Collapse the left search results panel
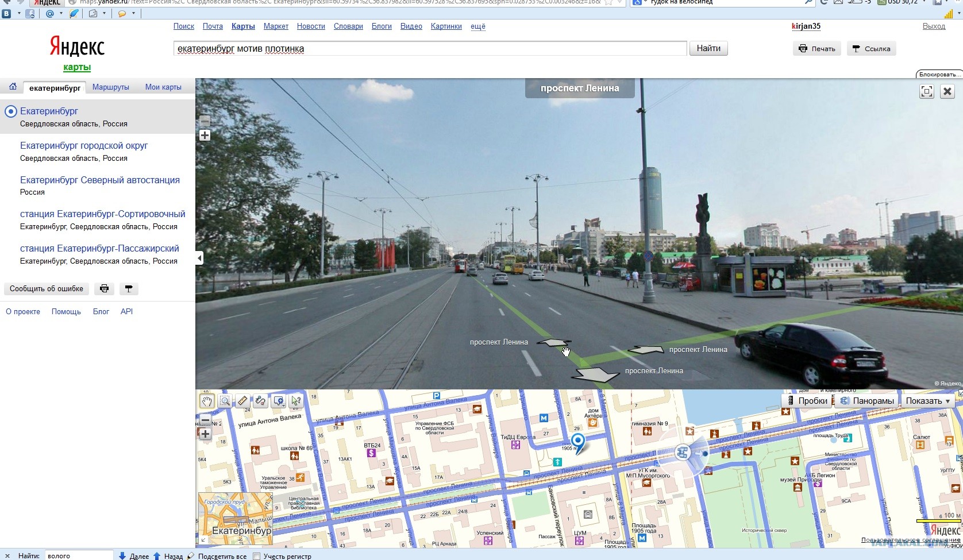 click(199, 258)
